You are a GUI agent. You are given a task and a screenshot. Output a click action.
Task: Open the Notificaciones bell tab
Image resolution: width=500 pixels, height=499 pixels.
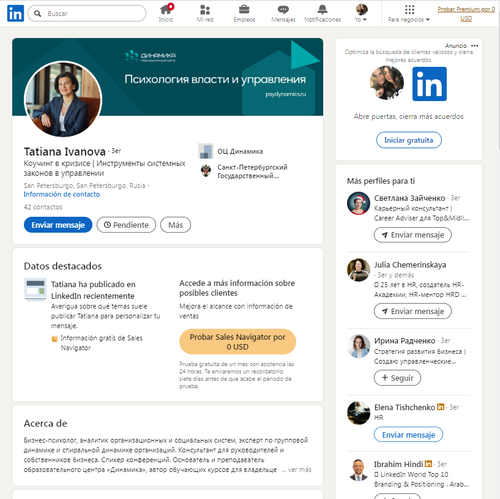click(x=322, y=13)
